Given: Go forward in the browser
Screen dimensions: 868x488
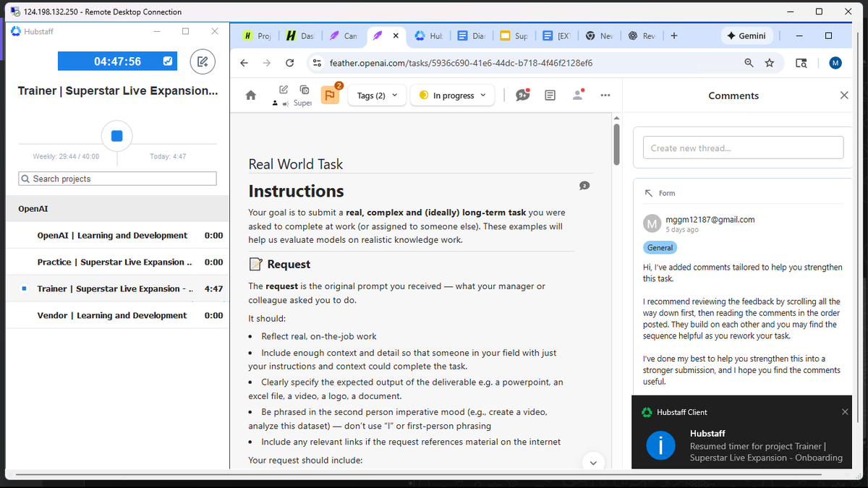Looking at the screenshot, I should click(x=267, y=63).
